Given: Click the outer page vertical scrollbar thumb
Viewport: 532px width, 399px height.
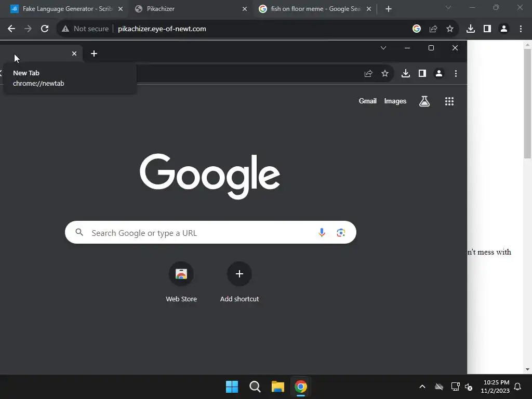Looking at the screenshot, I should tap(527, 103).
